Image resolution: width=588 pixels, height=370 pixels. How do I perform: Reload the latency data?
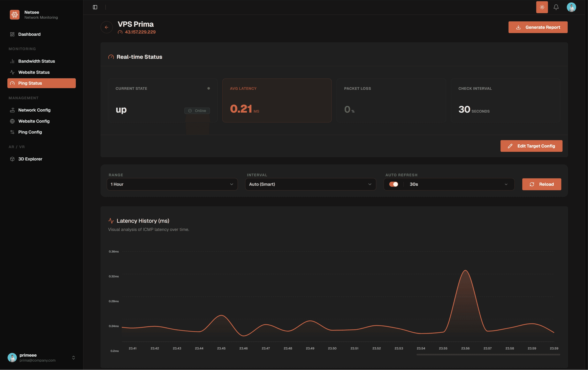[542, 184]
